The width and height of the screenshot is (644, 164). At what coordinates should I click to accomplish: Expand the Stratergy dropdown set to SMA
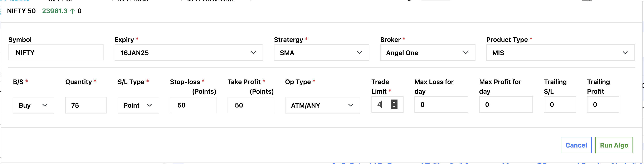321,53
